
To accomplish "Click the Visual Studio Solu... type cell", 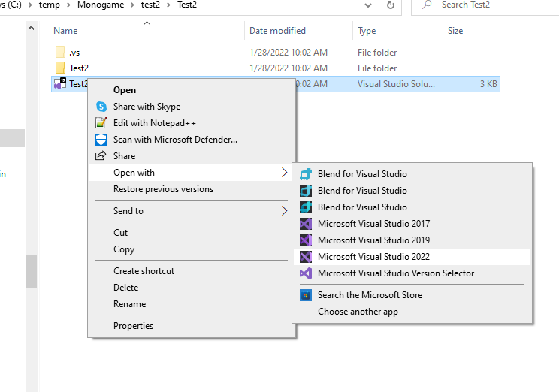I will [396, 84].
